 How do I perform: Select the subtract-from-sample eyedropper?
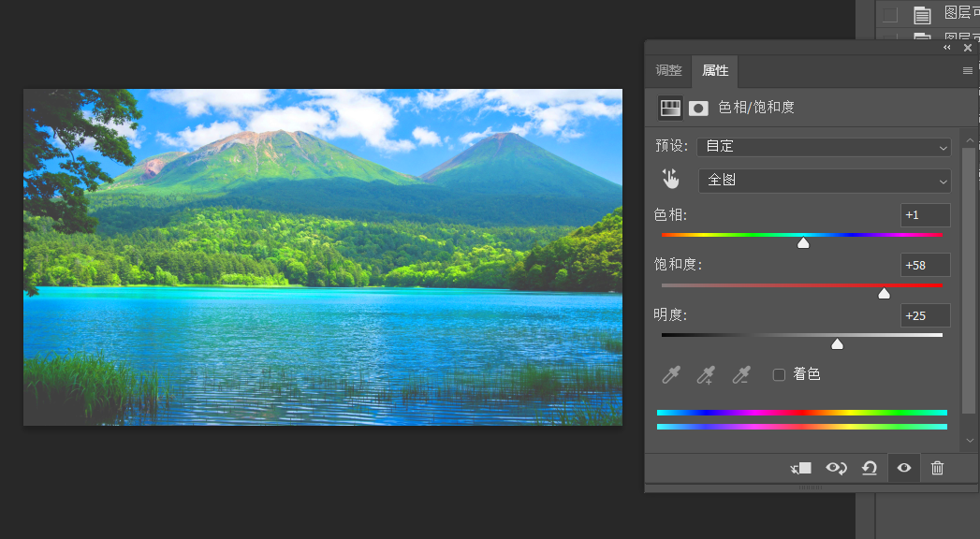coord(741,374)
